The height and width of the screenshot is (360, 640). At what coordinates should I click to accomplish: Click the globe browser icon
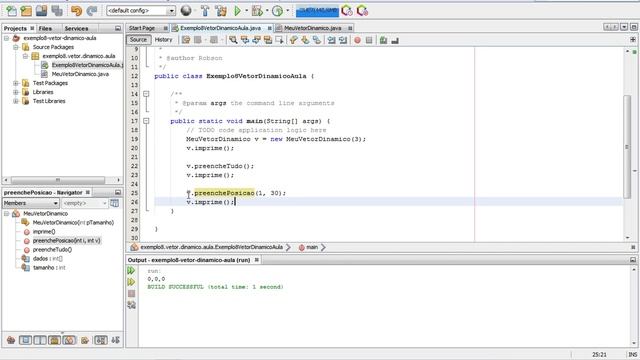(186, 11)
